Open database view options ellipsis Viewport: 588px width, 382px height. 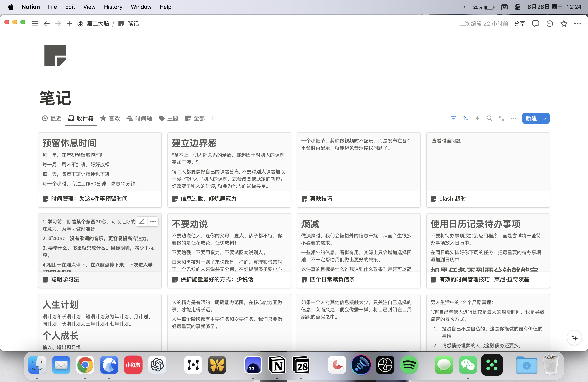pos(514,118)
